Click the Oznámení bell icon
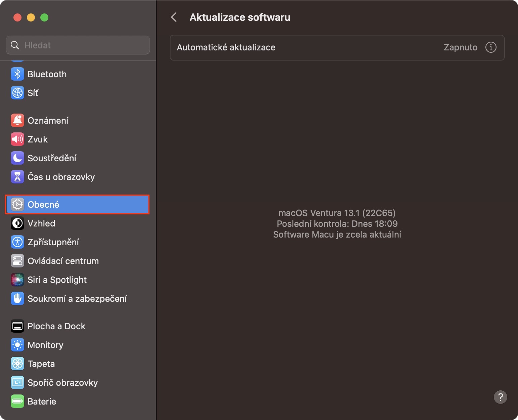Screen dimensions: 518x420 (17, 121)
